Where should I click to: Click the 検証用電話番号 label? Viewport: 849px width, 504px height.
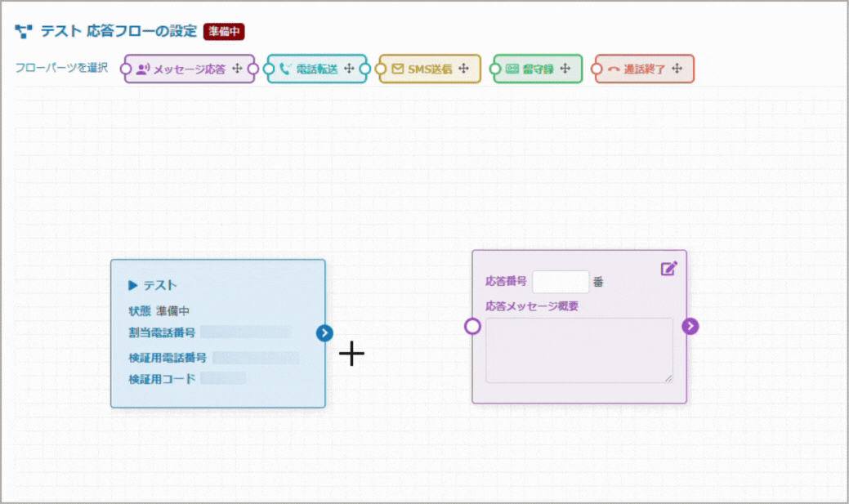[168, 357]
